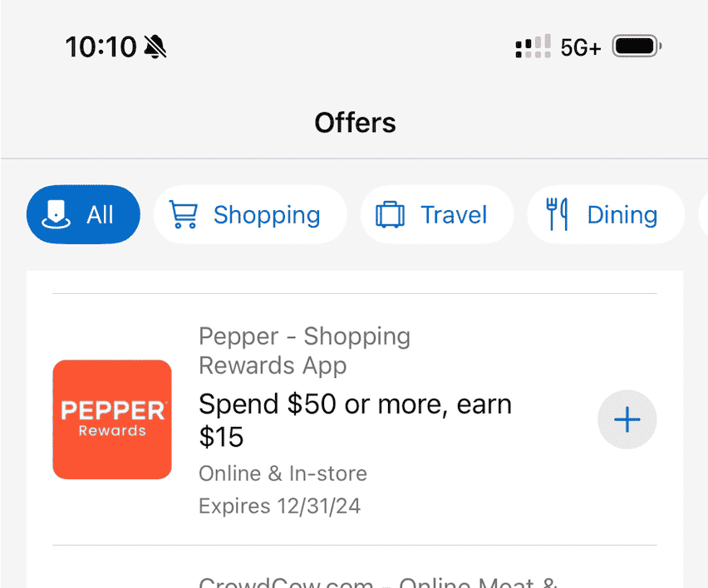Image resolution: width=708 pixels, height=588 pixels.
Task: Tap the card icon inside the All filter
Action: tap(53, 214)
